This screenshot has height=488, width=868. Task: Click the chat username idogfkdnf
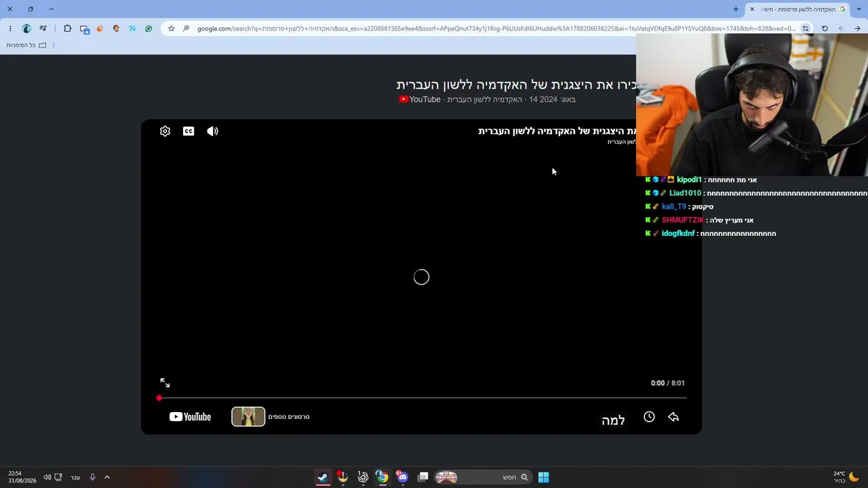point(678,234)
